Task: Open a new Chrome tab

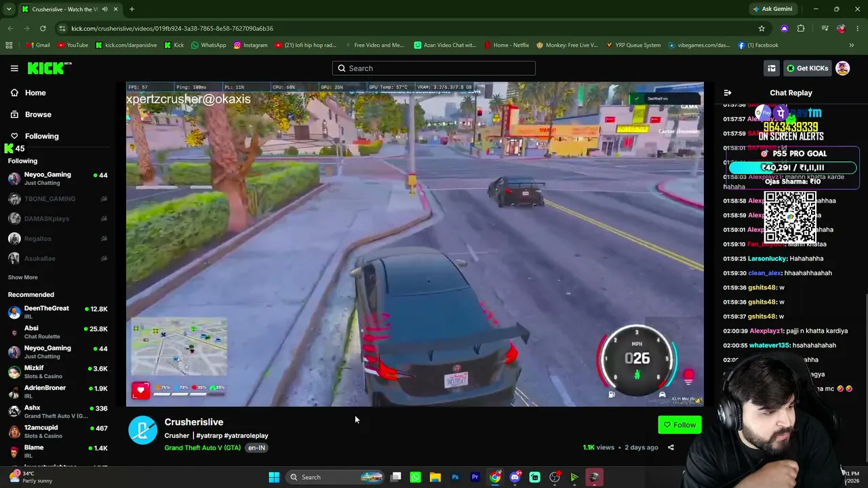Action: pyautogui.click(x=132, y=9)
